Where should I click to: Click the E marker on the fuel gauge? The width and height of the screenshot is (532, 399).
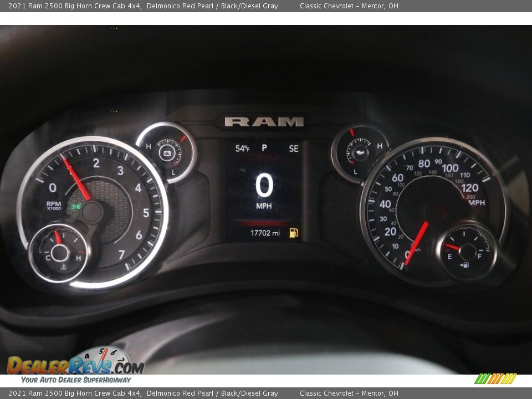(x=449, y=257)
